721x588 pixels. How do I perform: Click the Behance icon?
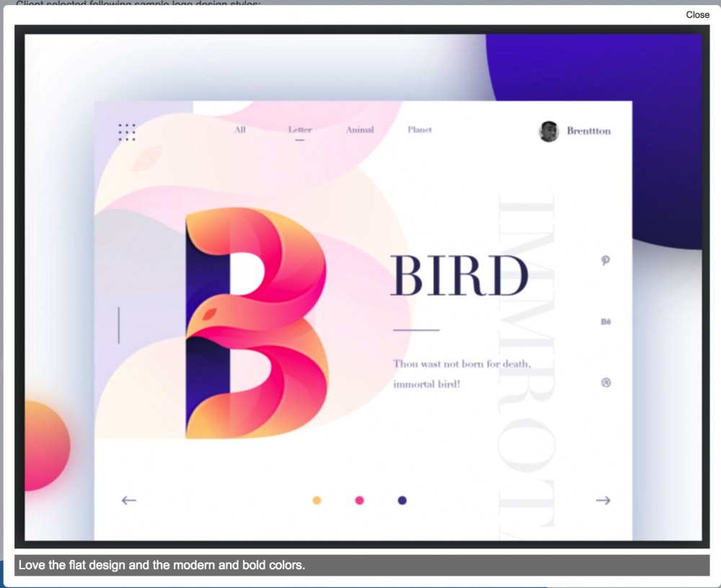606,322
